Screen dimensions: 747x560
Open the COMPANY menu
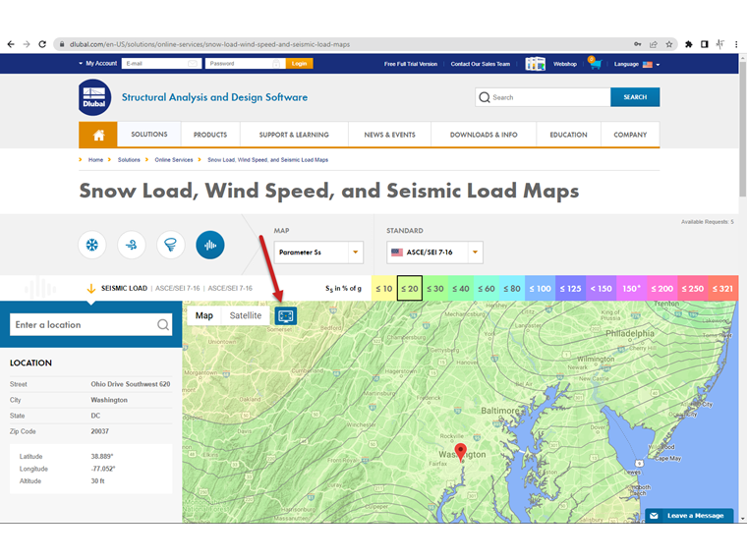point(630,135)
